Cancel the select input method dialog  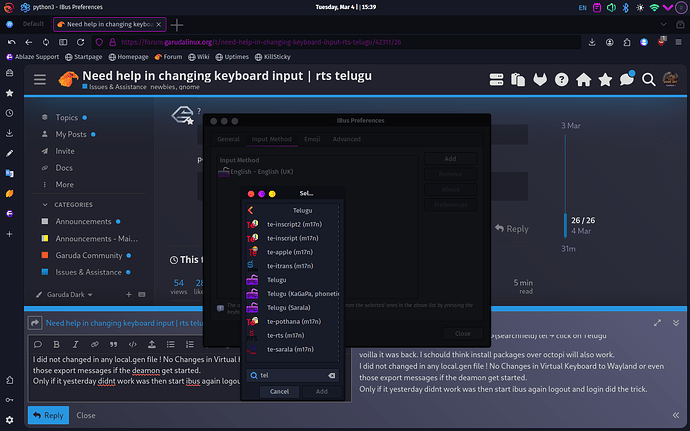pyautogui.click(x=279, y=391)
